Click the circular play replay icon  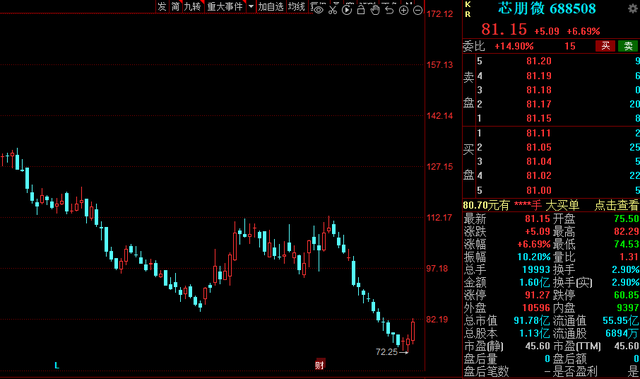347,10
